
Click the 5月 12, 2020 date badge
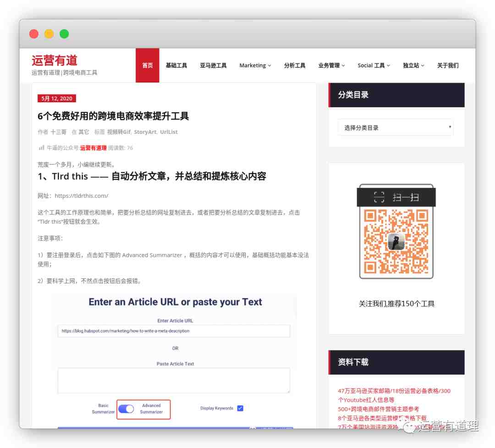[57, 98]
